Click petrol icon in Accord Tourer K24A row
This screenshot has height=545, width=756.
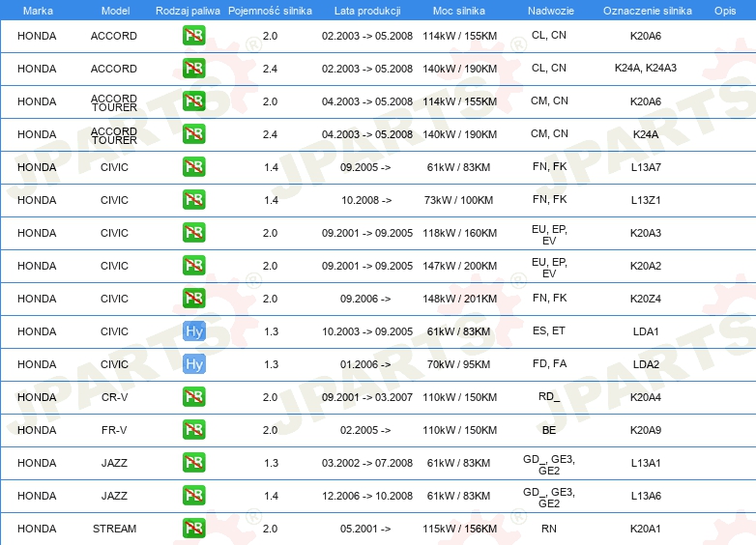[x=193, y=133]
